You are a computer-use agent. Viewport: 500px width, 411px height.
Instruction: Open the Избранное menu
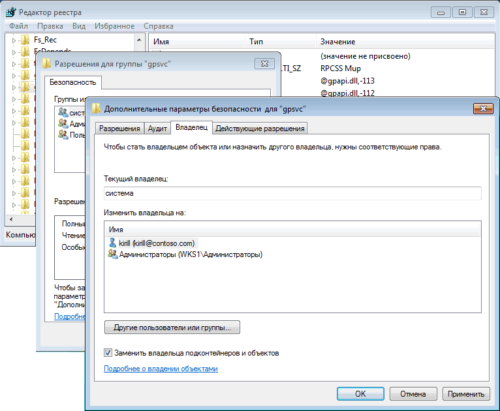114,26
